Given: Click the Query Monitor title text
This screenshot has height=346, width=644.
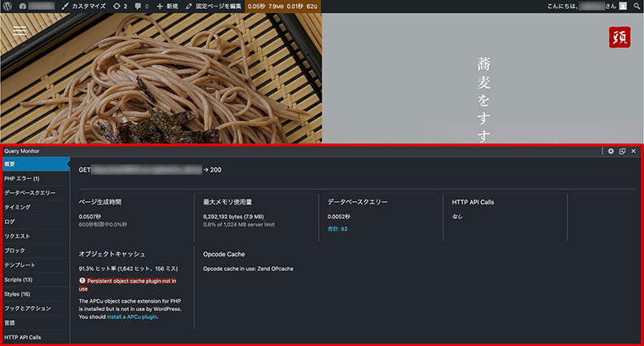Looking at the screenshot, I should tap(22, 151).
